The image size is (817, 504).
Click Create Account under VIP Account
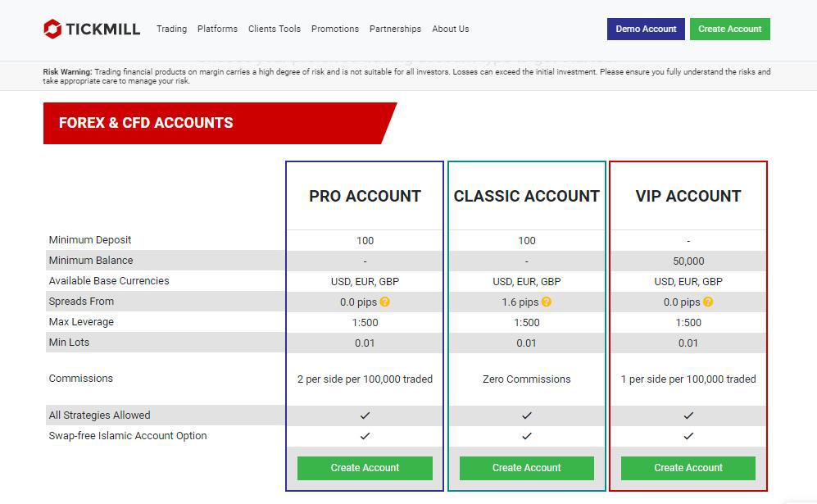click(x=688, y=468)
